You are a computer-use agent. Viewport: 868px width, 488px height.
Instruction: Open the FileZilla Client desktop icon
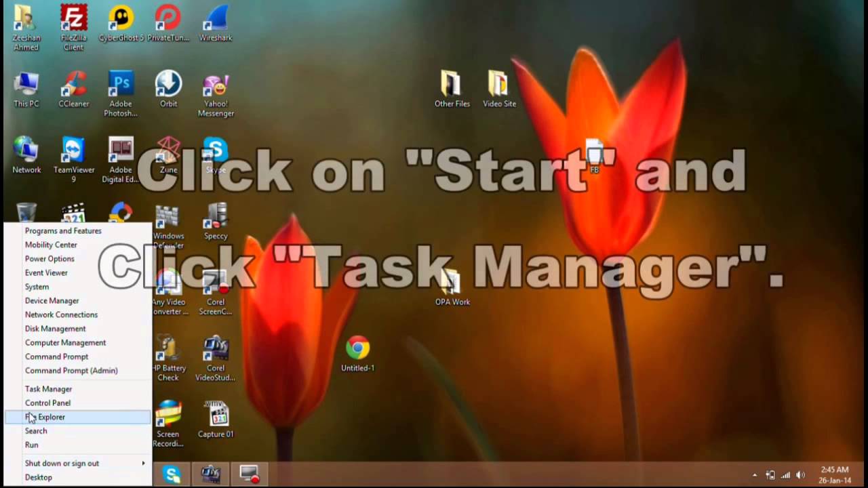pos(73,28)
